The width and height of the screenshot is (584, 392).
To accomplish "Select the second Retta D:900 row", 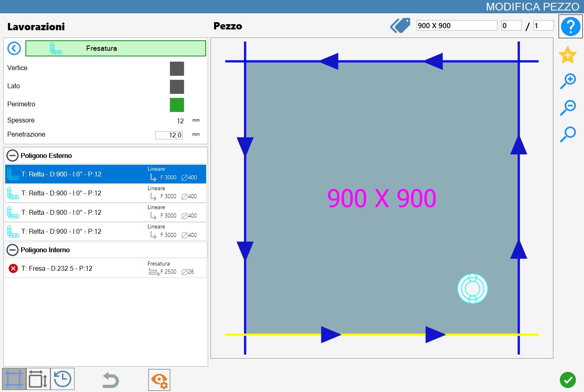I will tap(106, 193).
